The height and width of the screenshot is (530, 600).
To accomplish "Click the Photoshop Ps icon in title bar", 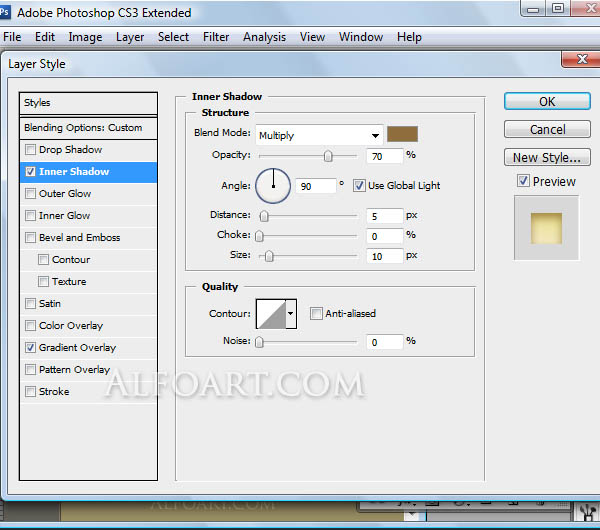I will tap(5, 12).
